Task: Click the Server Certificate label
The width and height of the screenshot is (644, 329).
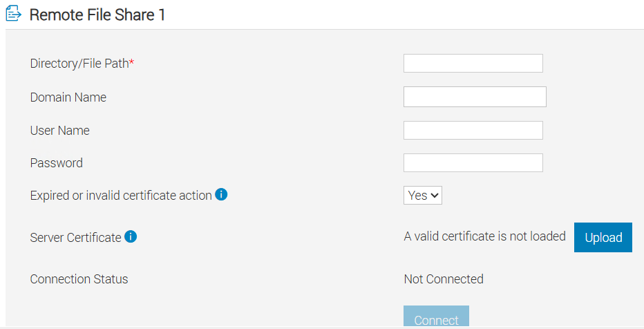Action: tap(76, 238)
